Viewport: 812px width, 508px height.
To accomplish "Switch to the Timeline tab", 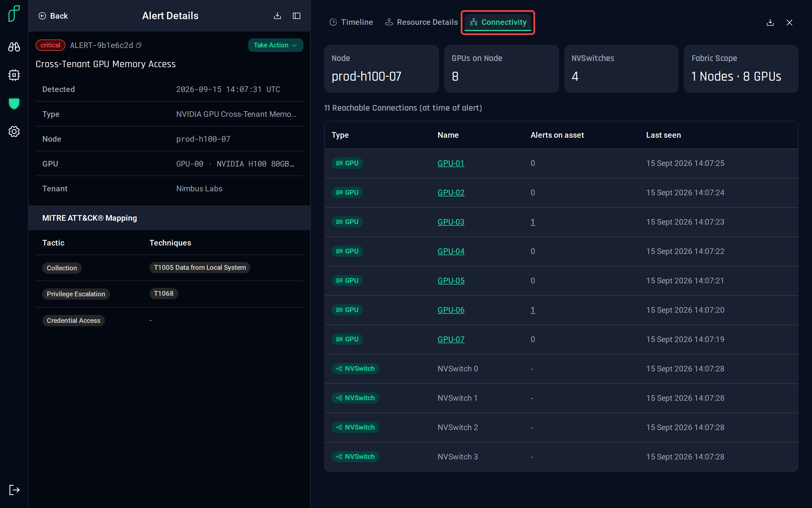I will (x=351, y=22).
